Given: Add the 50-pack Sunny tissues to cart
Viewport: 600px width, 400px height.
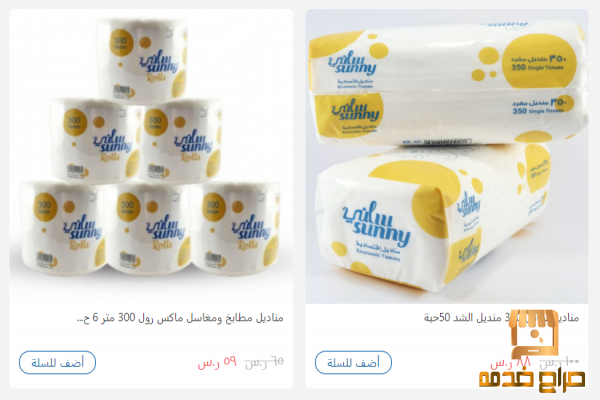Looking at the screenshot, I should [353, 362].
